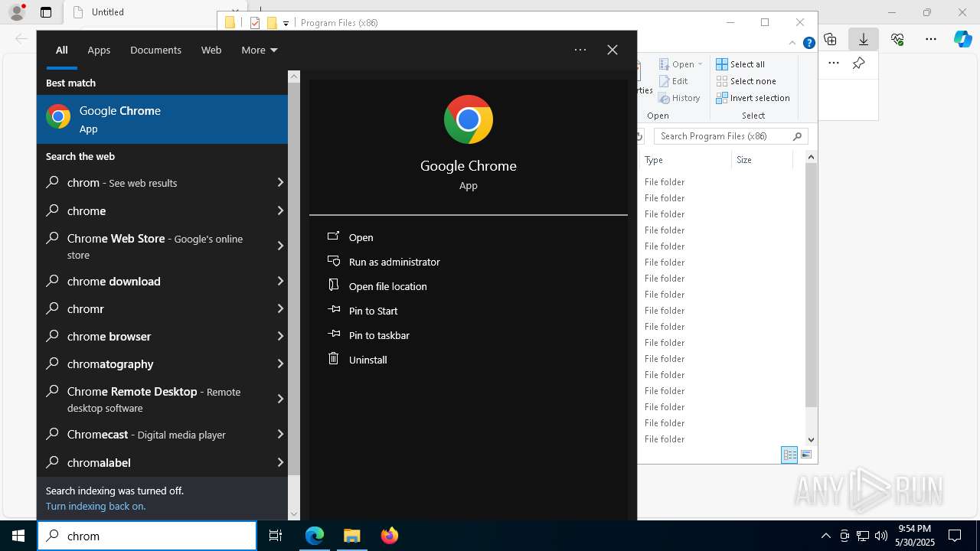Switch to the Documents search tab

[x=155, y=50]
